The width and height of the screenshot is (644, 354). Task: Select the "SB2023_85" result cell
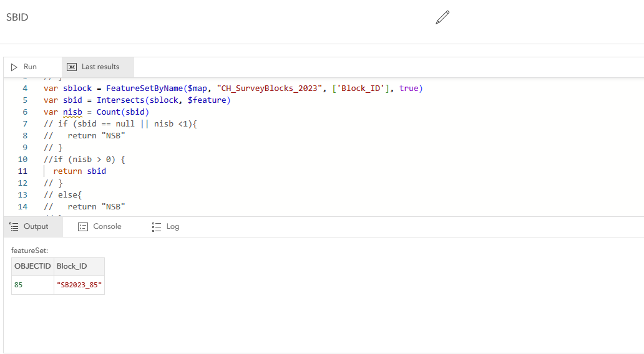79,285
